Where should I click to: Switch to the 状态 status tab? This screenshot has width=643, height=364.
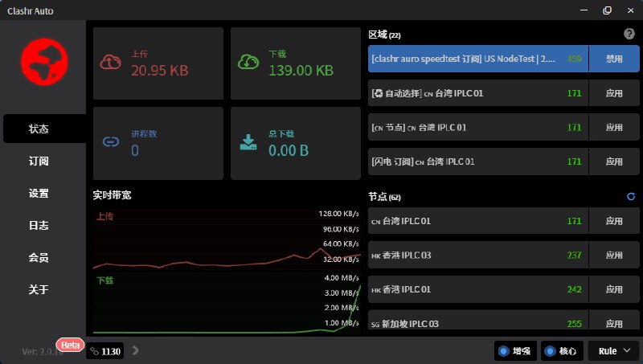click(x=45, y=129)
